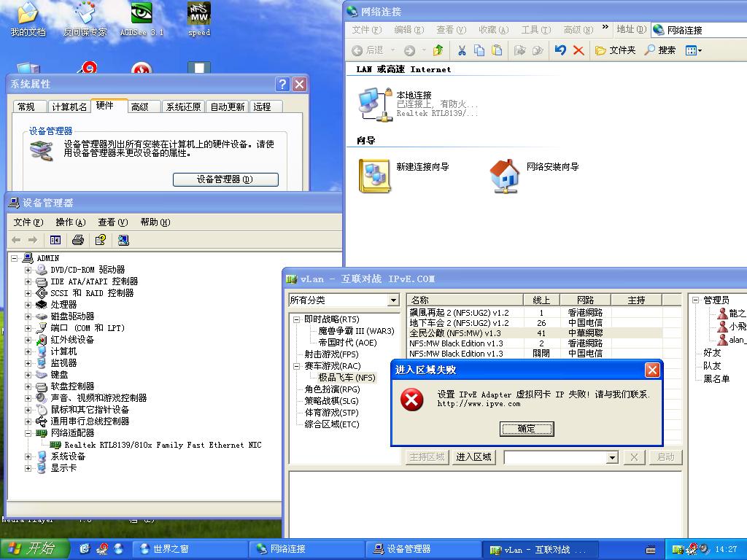Click the Copy icon in 网络连接 toolbar
Image resolution: width=747 pixels, height=560 pixels.
tap(479, 50)
